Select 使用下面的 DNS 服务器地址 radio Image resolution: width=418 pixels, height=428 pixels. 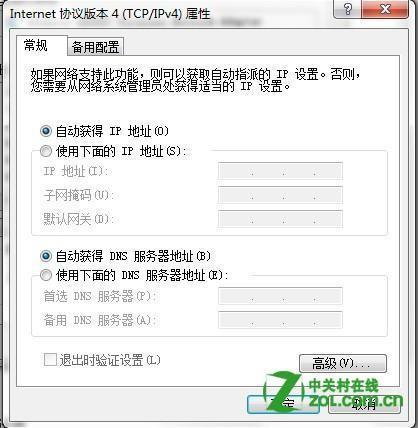pyautogui.click(x=46, y=275)
